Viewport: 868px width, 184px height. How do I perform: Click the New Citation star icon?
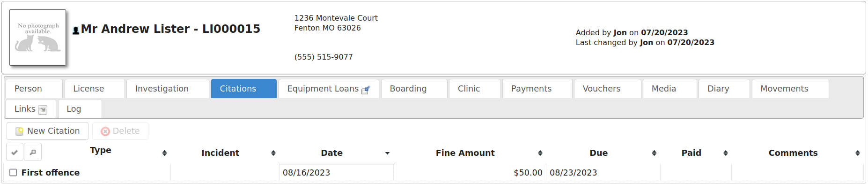click(19, 131)
